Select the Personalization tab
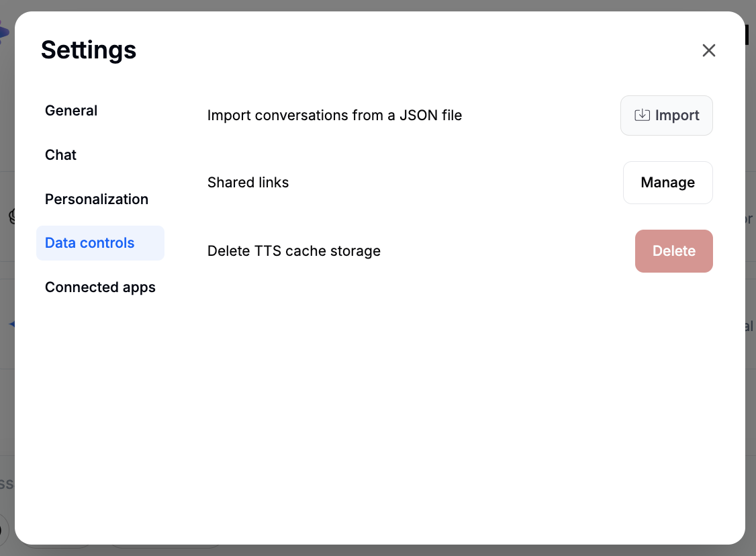 [x=97, y=199]
